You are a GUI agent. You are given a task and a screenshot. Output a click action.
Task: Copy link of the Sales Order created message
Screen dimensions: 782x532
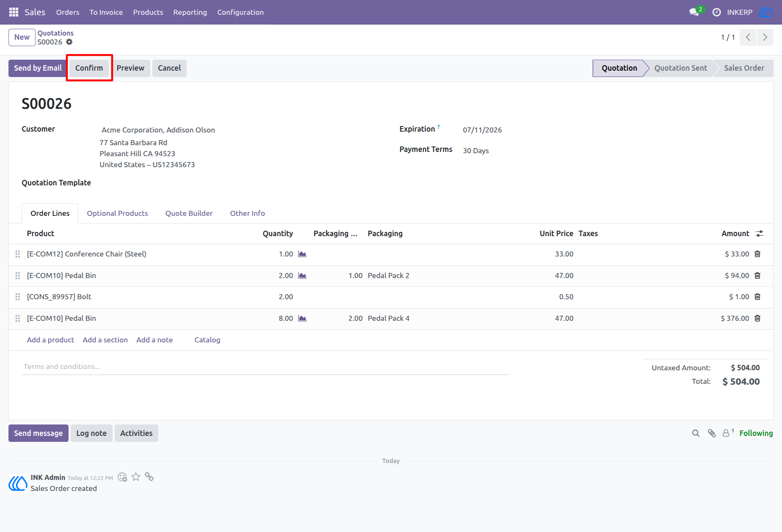[x=149, y=477]
